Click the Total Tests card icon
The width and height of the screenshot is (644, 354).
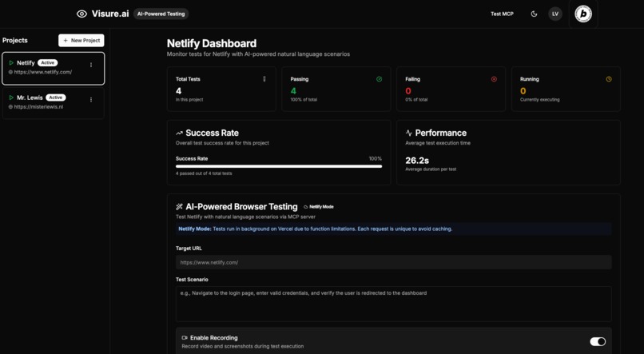click(264, 79)
